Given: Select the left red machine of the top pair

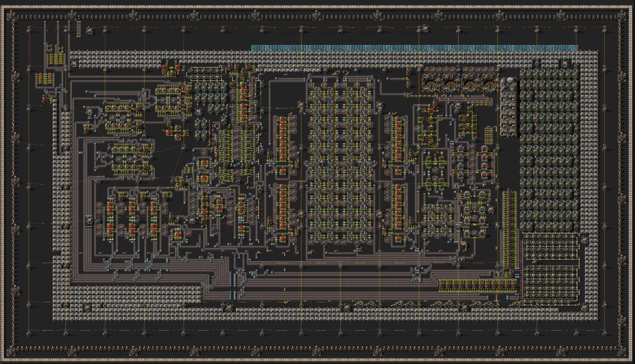Looking at the screenshot, I should (x=165, y=68).
